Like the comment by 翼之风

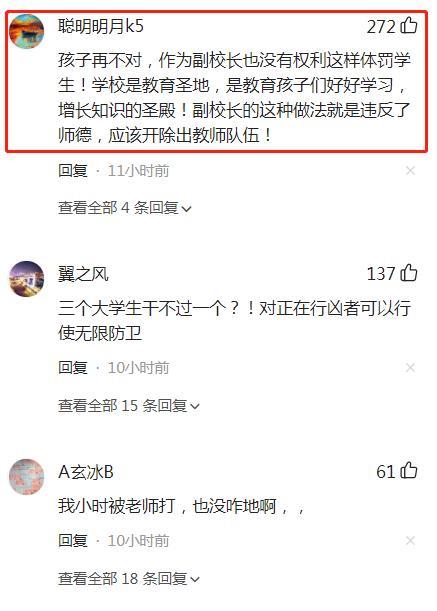click(409, 273)
